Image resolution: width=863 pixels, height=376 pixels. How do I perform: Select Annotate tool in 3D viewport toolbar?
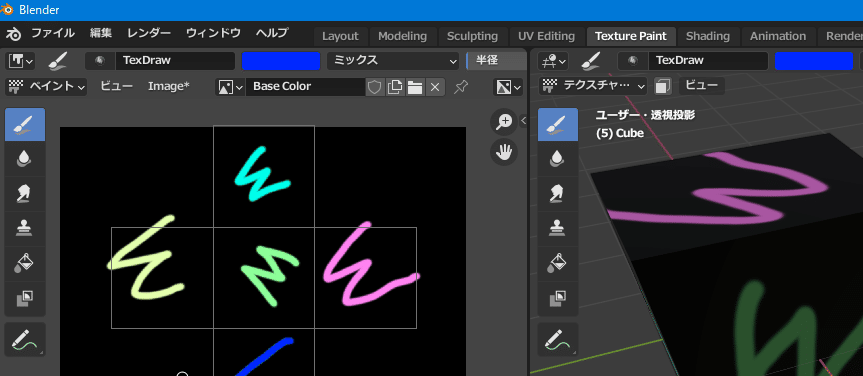click(558, 340)
